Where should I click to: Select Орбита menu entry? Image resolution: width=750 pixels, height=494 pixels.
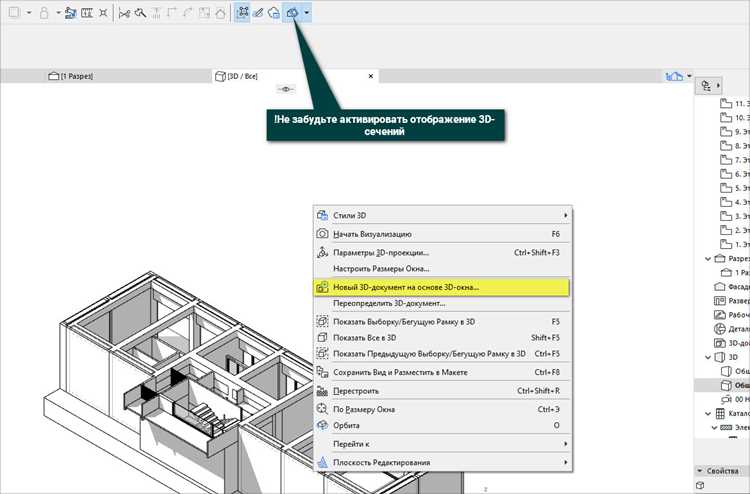pos(442,425)
